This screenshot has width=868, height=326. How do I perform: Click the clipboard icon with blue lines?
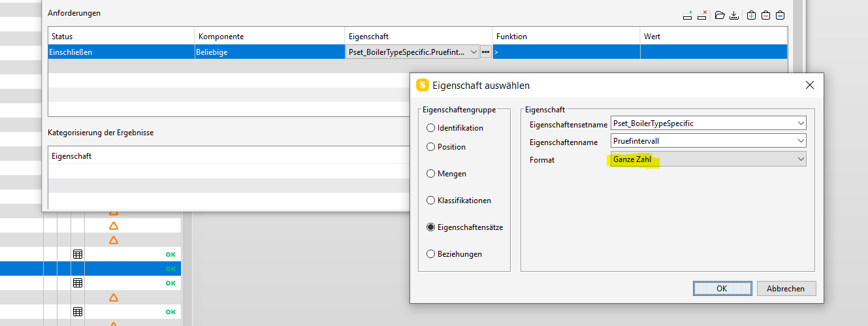tap(780, 15)
